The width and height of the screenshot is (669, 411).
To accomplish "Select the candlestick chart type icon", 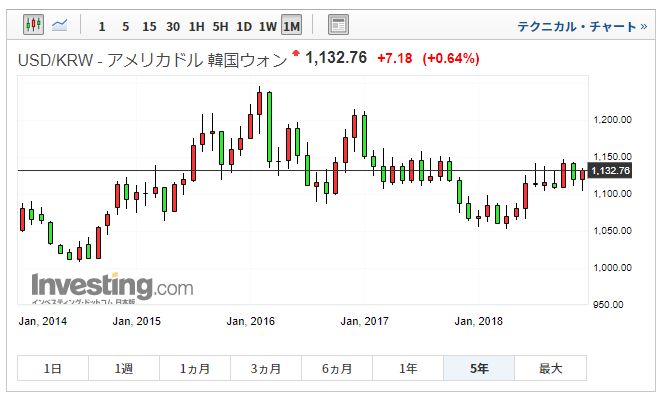I will [34, 23].
